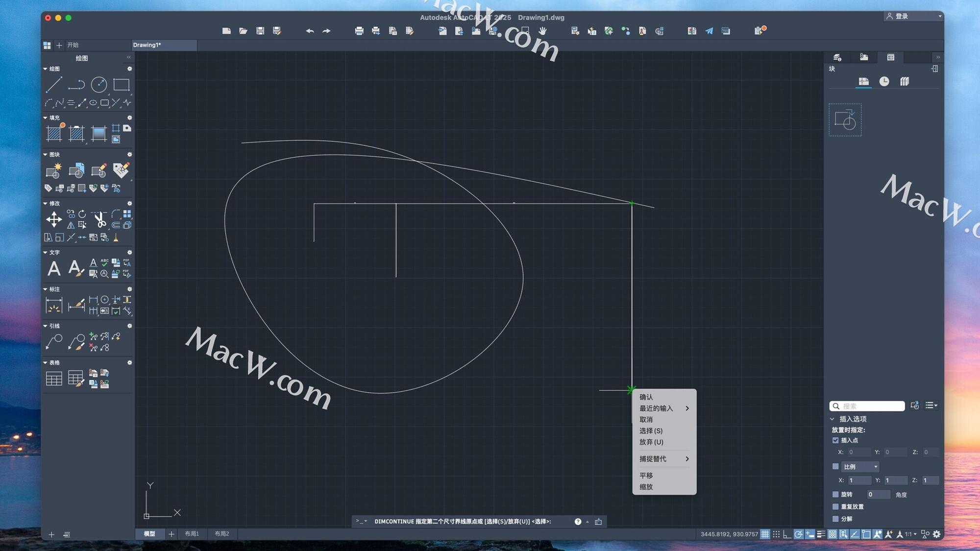Choose 平移 from the context menu
The height and width of the screenshot is (551, 980).
pyautogui.click(x=646, y=475)
